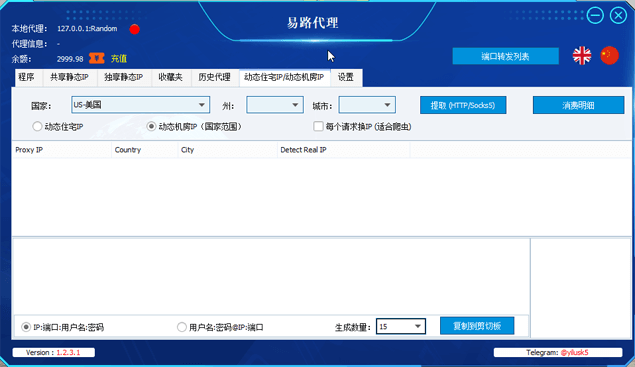This screenshot has width=635, height=367.
Task: Select 动态机房IP (国家范围) radio option
Action: pyautogui.click(x=151, y=127)
